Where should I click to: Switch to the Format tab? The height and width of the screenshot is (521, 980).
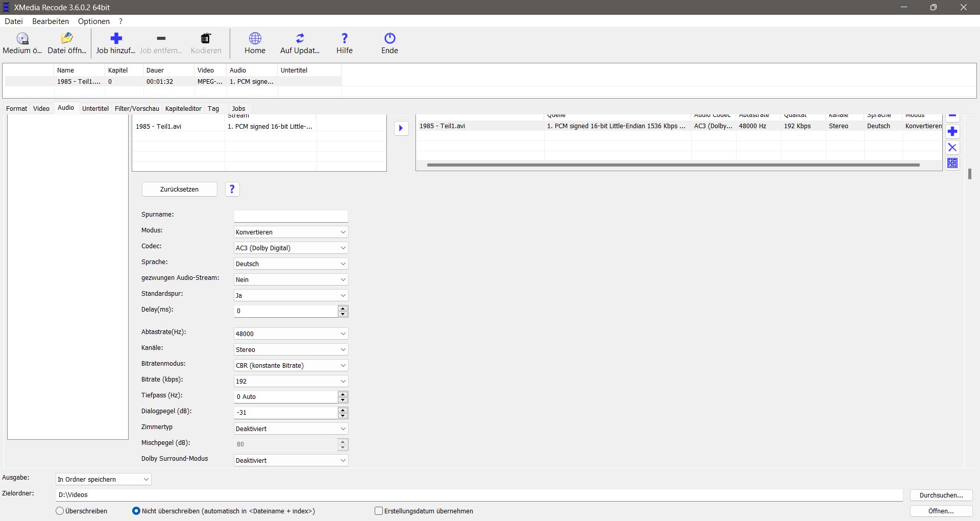pos(17,108)
